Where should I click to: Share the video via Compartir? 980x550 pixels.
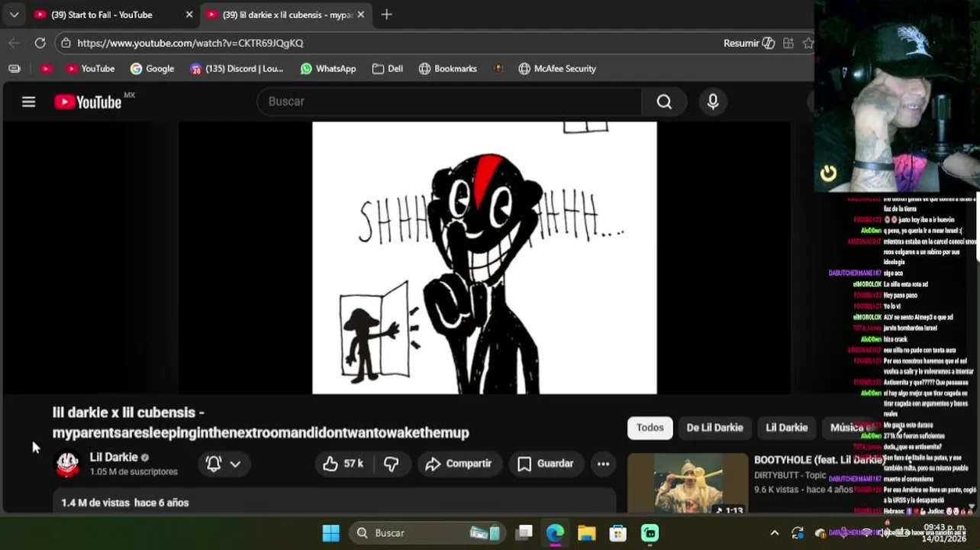(x=459, y=464)
